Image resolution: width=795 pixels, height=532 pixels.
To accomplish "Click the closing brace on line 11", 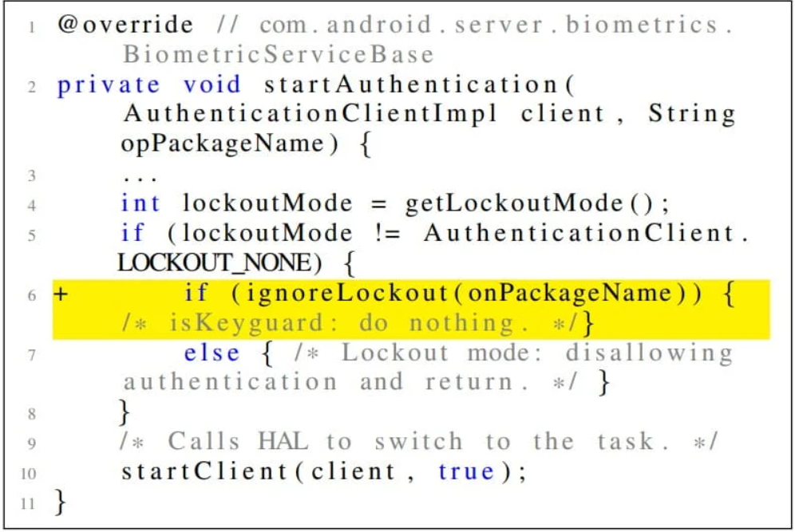I will (x=61, y=502).
